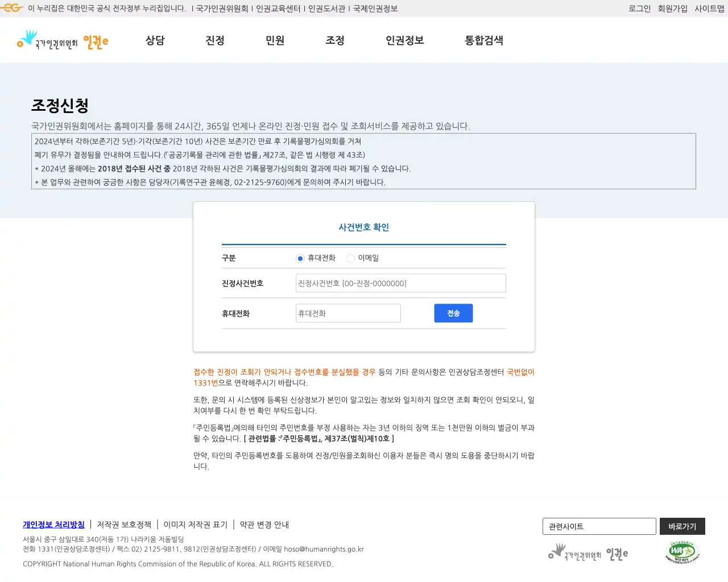
Task: Open the 개인정보 처리방침 privacy policy
Action: click(x=53, y=525)
